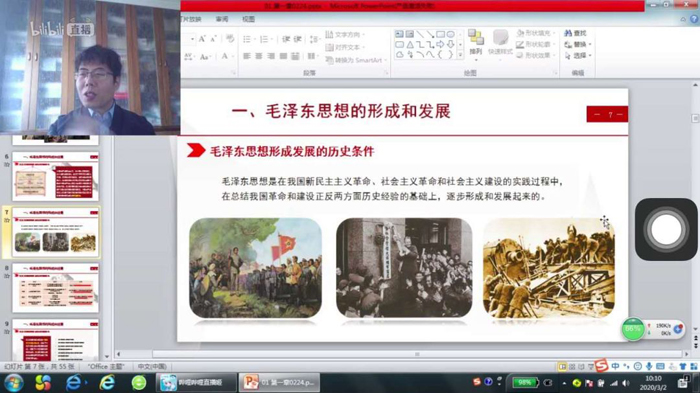
Task: Open PowerPoint Help question mark icon
Action: (x=694, y=19)
